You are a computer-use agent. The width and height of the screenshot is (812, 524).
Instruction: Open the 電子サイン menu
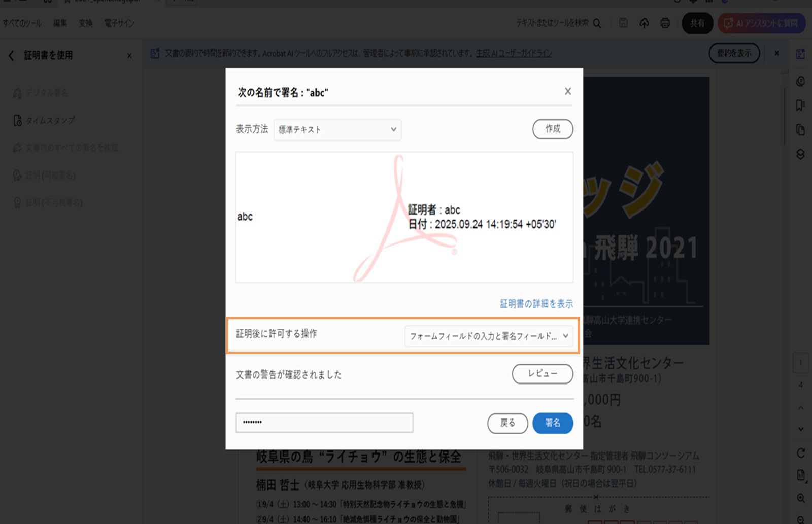pyautogui.click(x=118, y=23)
